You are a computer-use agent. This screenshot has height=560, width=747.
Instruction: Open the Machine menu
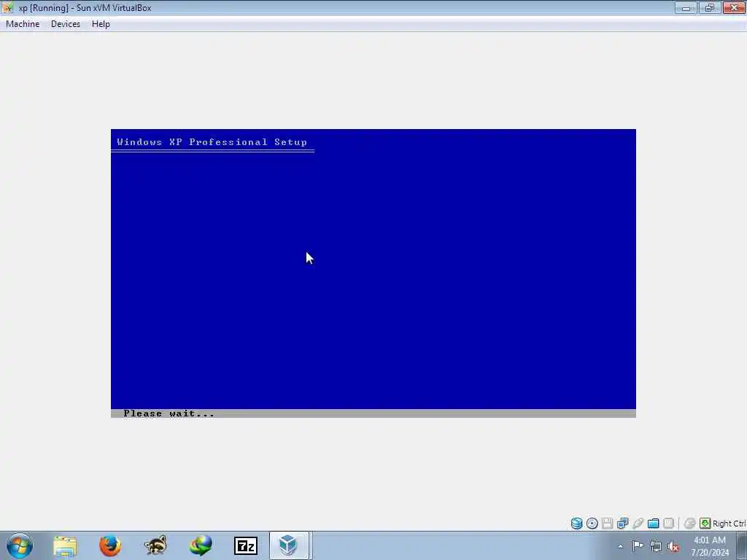point(23,24)
